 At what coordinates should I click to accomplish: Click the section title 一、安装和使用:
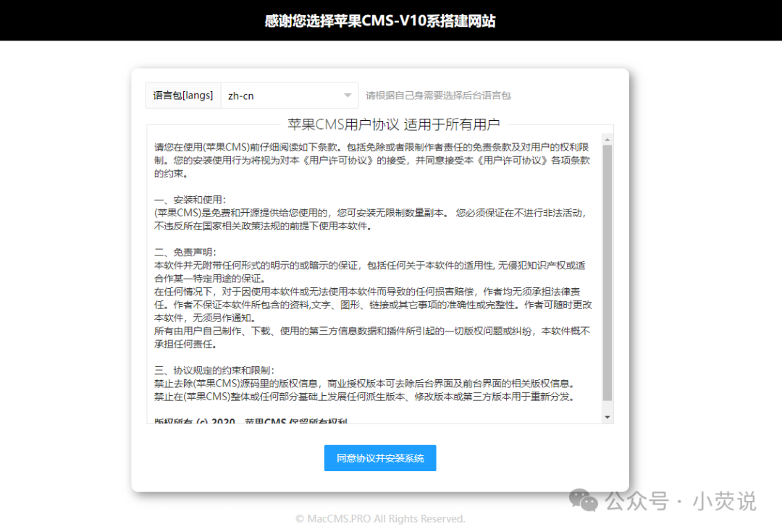click(x=190, y=200)
